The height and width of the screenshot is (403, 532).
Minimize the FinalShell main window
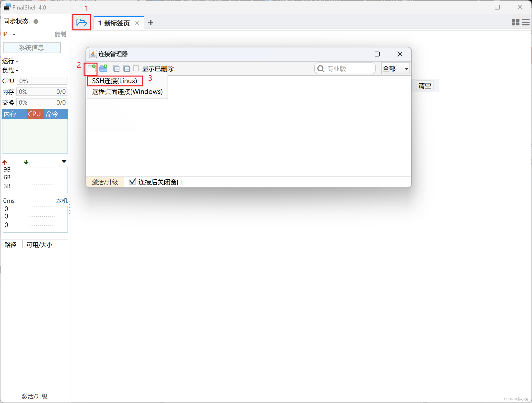[475, 7]
